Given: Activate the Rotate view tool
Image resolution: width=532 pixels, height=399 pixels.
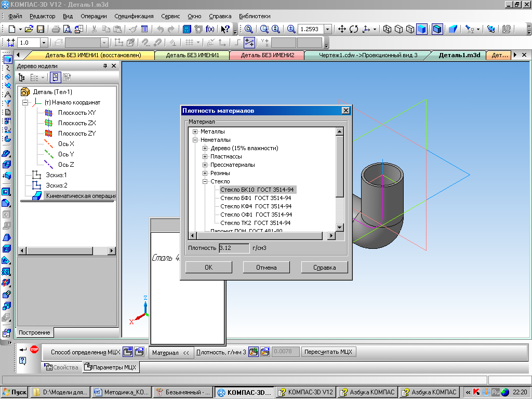Looking at the screenshot, I should pos(354,29).
